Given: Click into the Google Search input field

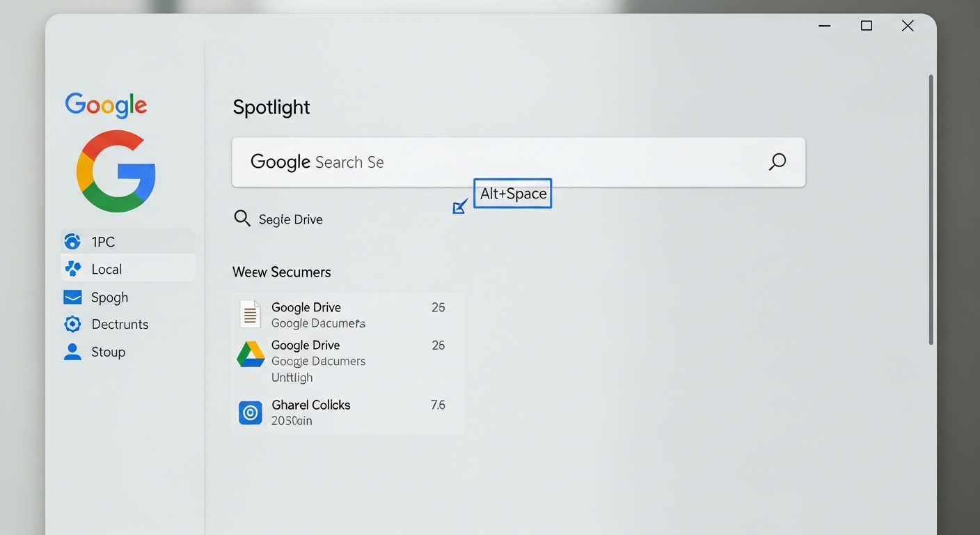Looking at the screenshot, I should click(519, 162).
